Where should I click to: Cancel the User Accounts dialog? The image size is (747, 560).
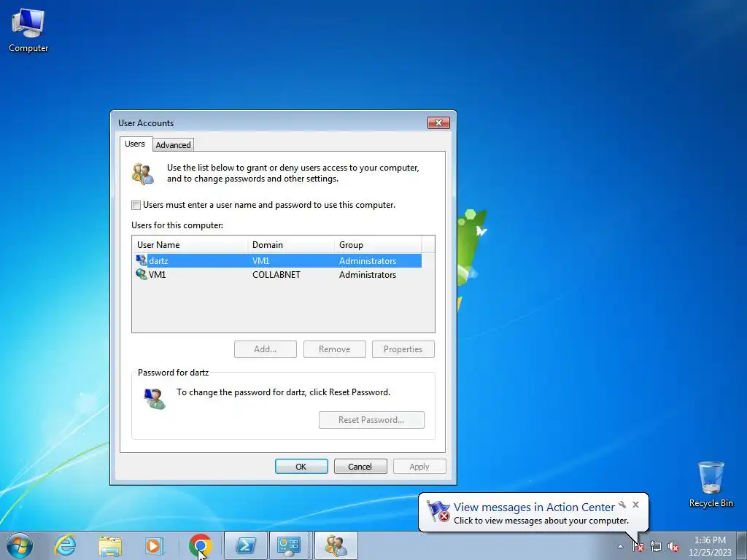coord(360,467)
